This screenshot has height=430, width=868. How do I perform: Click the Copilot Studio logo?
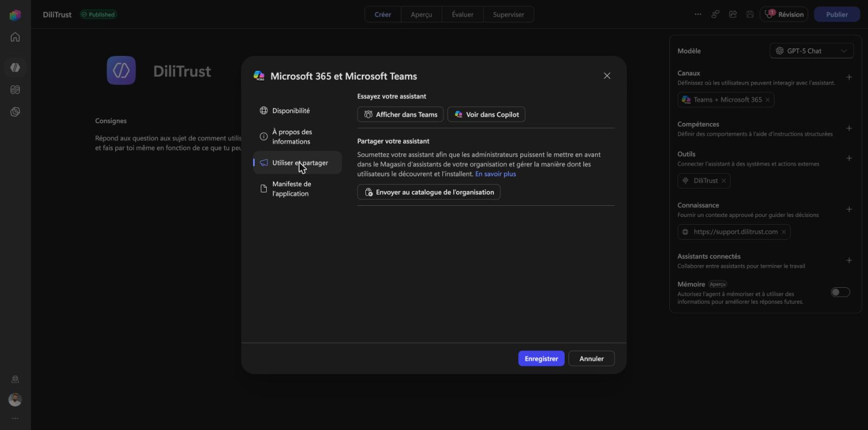coord(15,14)
